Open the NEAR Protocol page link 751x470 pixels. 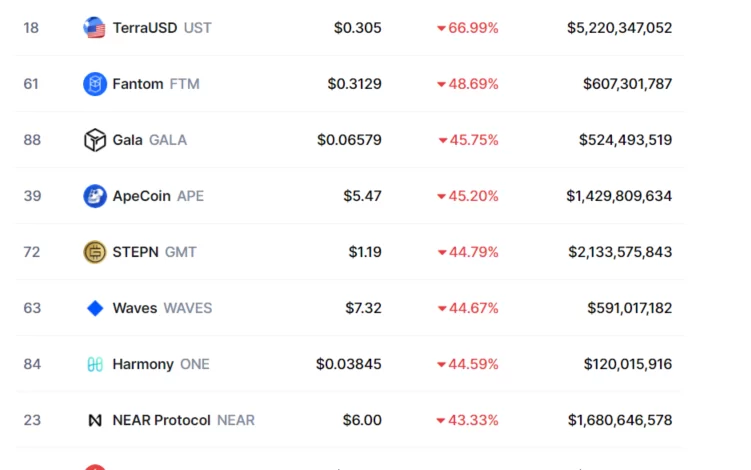(x=162, y=420)
